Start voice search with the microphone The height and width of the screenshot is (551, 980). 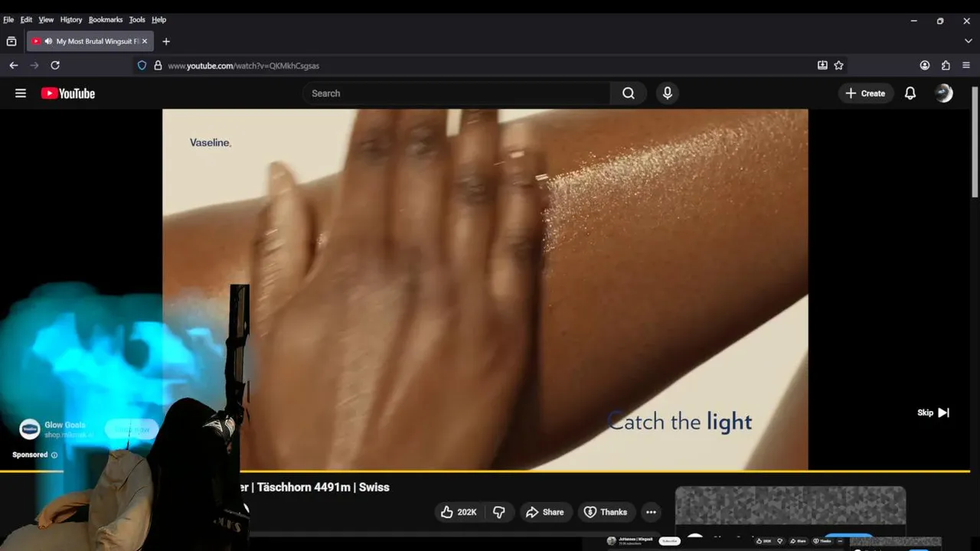(668, 93)
